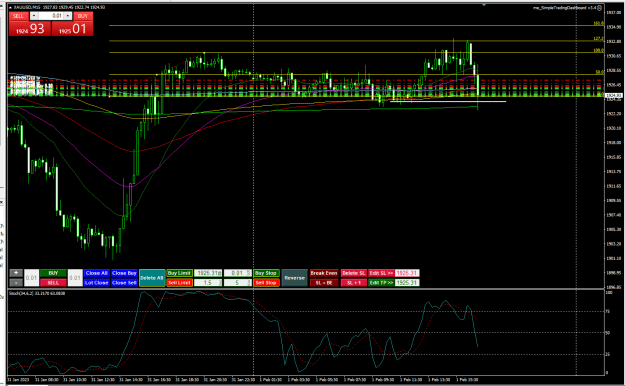Select the Lot Close button
Screen dimensions: 625x386
pyautogui.click(x=96, y=283)
